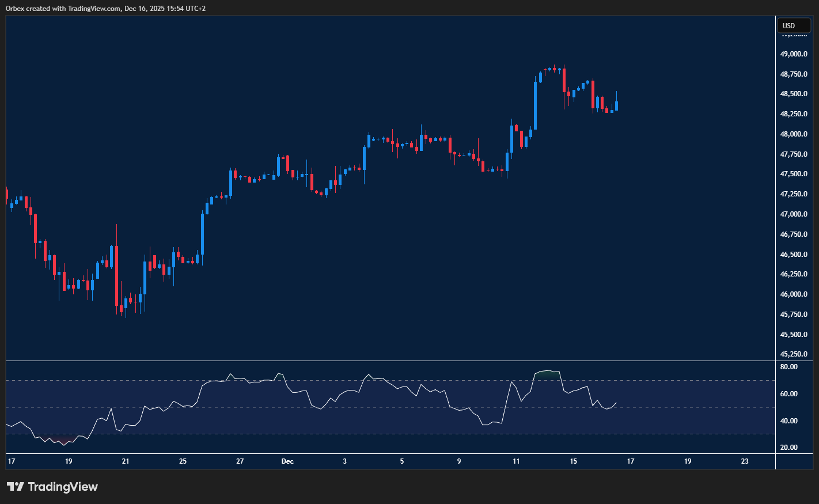Click the 25 date marker on time axis

pos(183,461)
